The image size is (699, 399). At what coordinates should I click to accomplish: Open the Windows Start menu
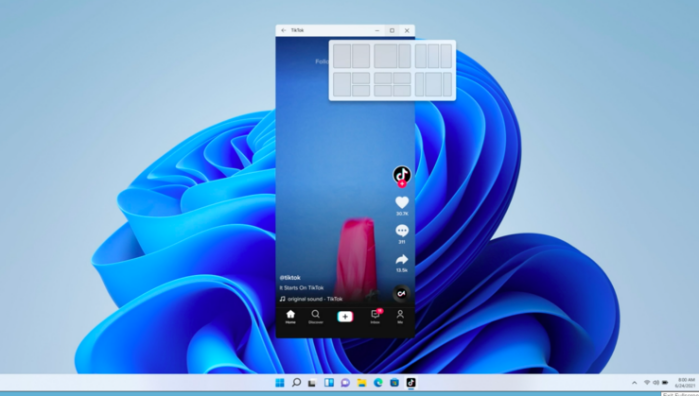click(x=280, y=383)
